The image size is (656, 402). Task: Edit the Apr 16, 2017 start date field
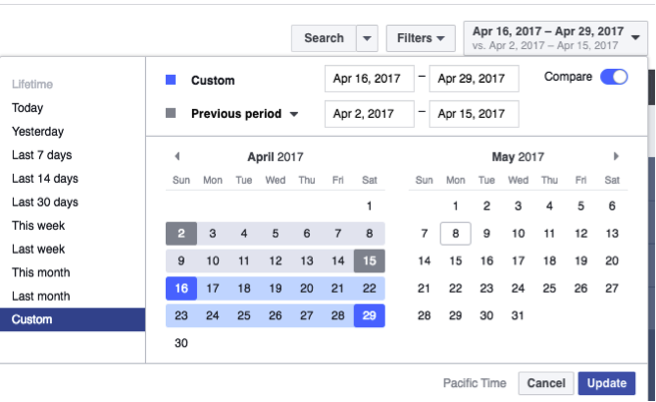[x=369, y=79]
